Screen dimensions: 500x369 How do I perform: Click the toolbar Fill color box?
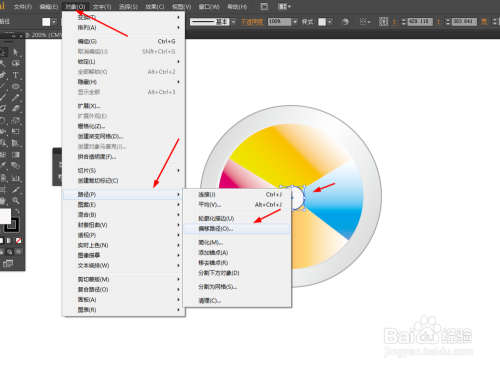click(5, 216)
